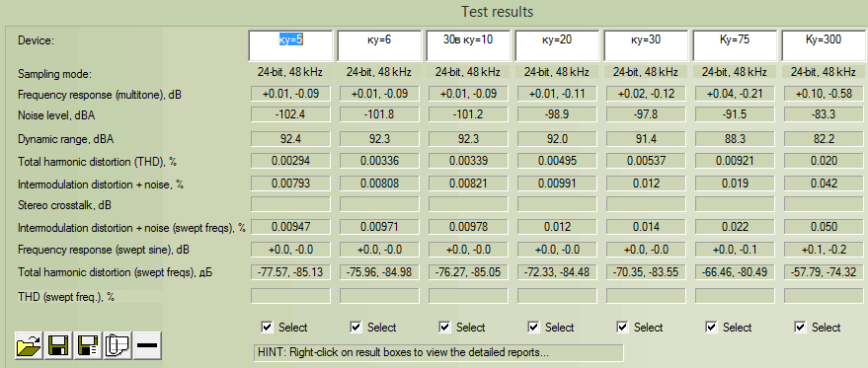Screen dimensions: 868x368
Task: Toggle Select checkbox under Ку=300 column
Action: [x=800, y=327]
